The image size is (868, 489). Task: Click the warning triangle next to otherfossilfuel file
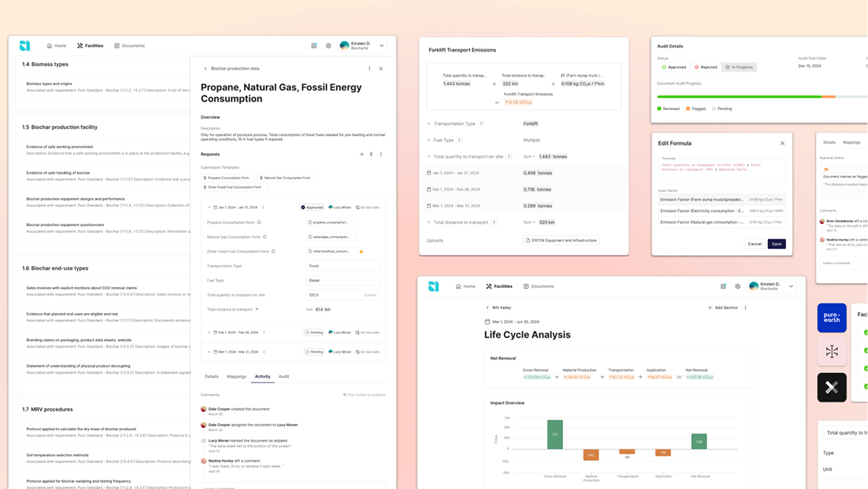click(x=361, y=252)
